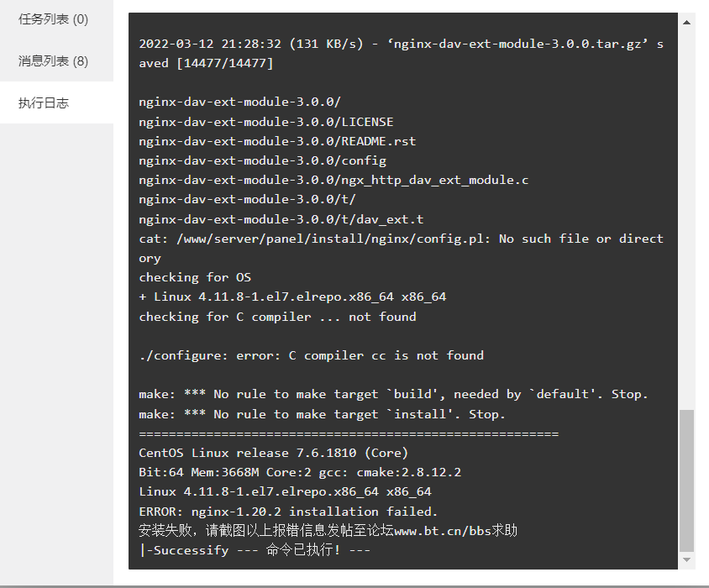
Task: Click the 'nginx-dav-ext-module-3.0.0/LICENSE' log line
Action: (x=265, y=122)
